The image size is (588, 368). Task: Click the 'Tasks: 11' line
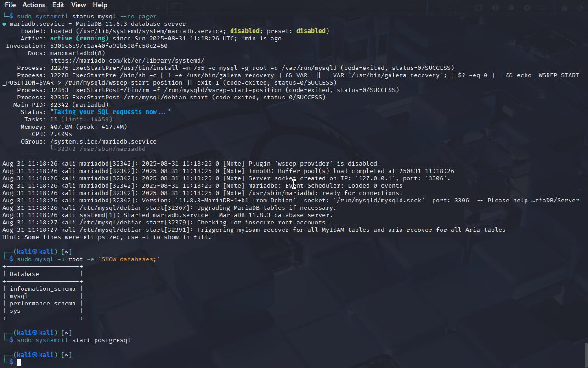[68, 120]
